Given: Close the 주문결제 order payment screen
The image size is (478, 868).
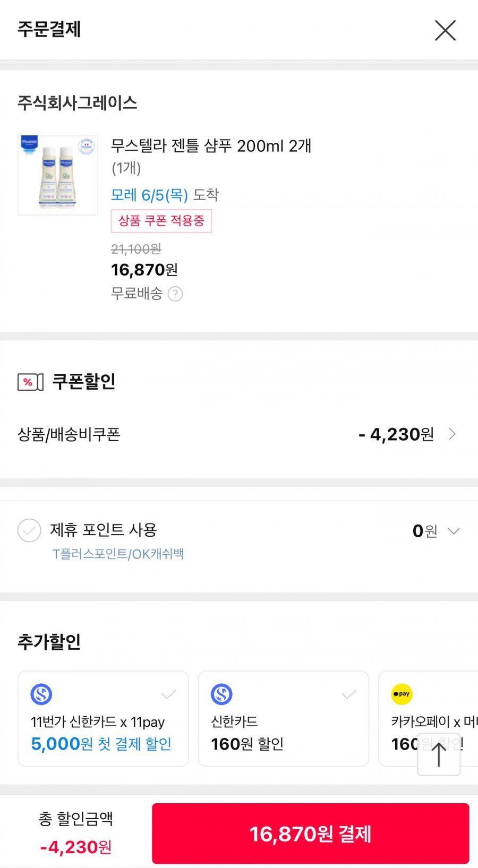Looking at the screenshot, I should tap(445, 30).
